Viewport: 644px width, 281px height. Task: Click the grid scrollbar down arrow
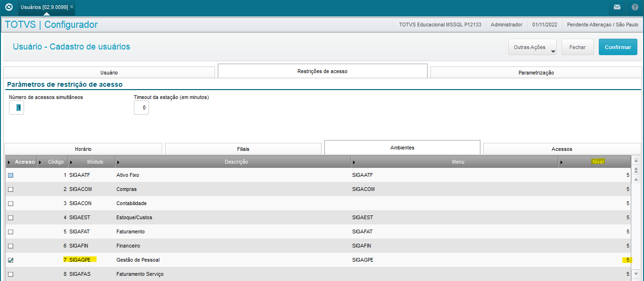(x=636, y=273)
